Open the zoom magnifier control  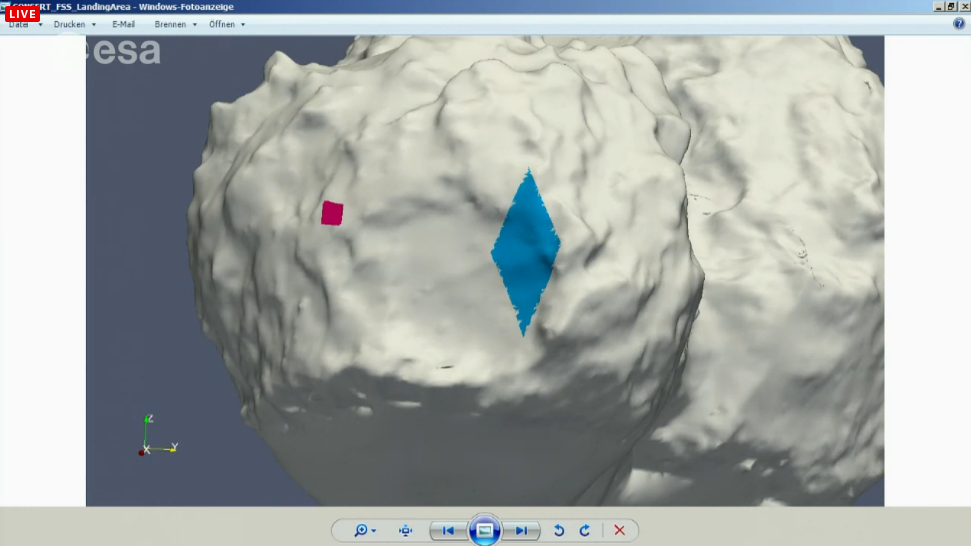(x=364, y=530)
